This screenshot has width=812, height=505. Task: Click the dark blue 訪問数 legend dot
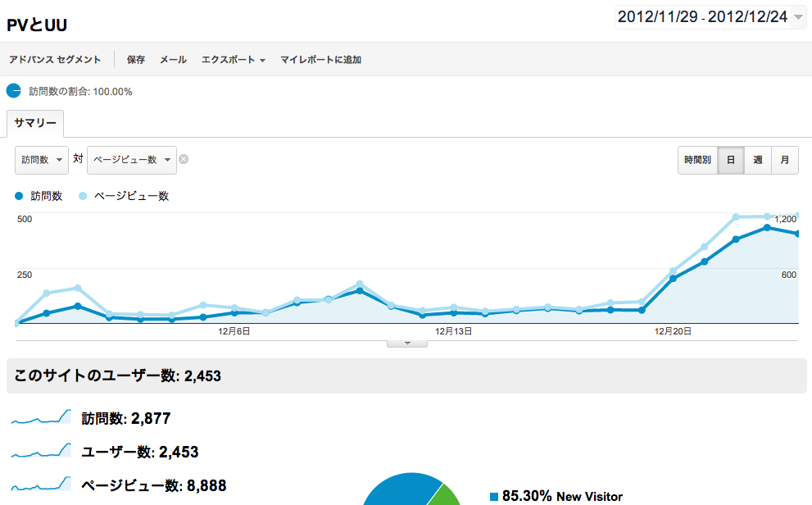[x=19, y=196]
